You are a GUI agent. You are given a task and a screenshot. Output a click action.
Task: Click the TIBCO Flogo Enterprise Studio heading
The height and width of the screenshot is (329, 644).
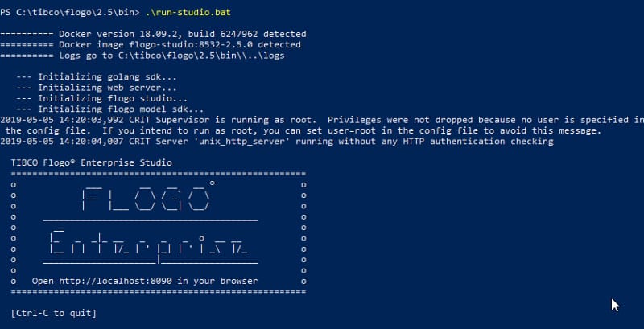pos(92,162)
